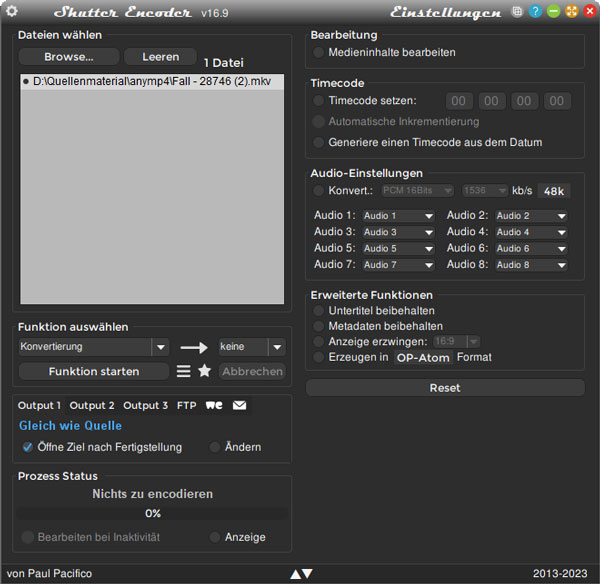Expand the Audio 6 channel dropdown
Screen dimensions: 600x584
(531, 249)
